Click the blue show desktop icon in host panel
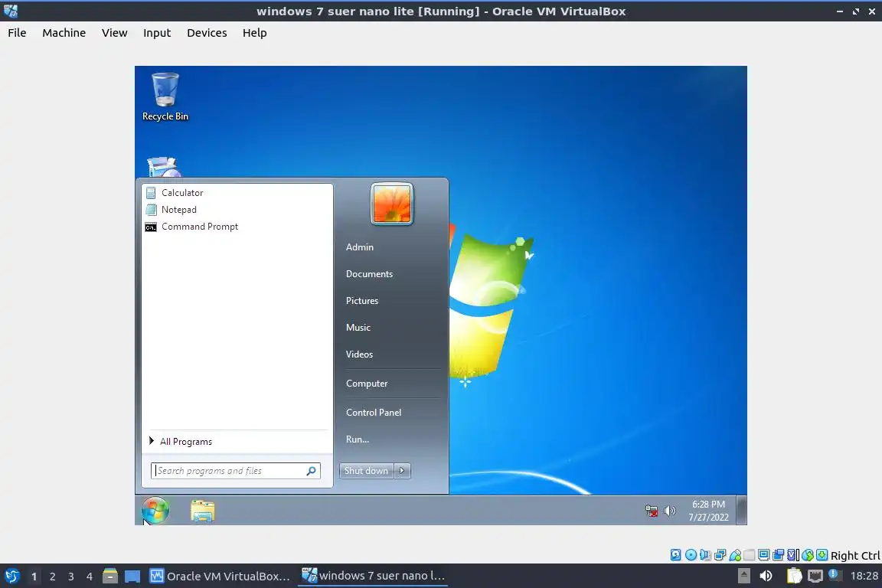The image size is (882, 588). click(132, 577)
